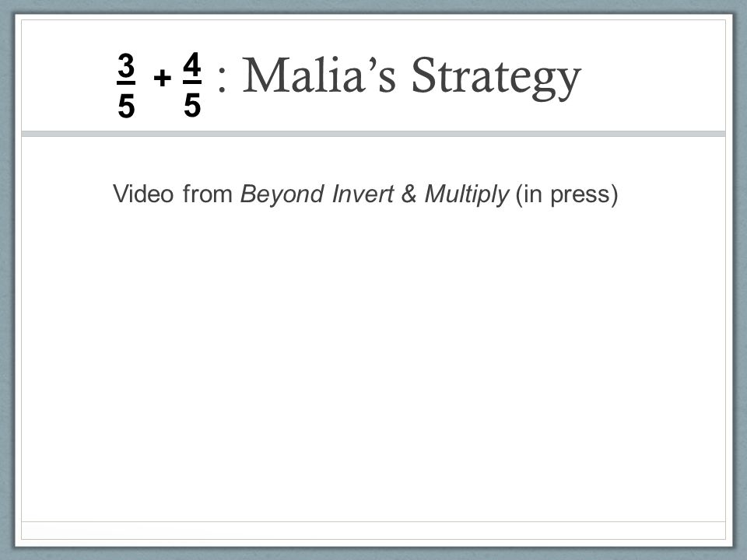The height and width of the screenshot is (560, 747).
Task: Click the blank area below the video caption
Action: pos(373,362)
